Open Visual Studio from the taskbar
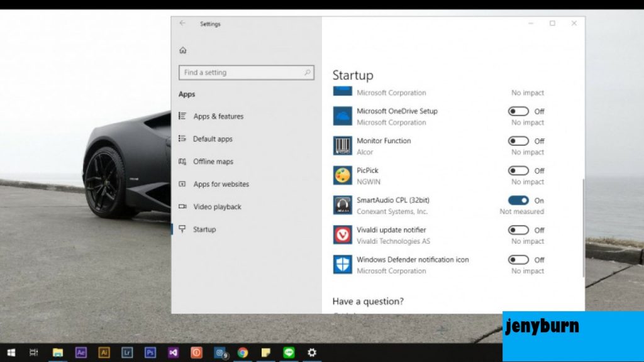The height and width of the screenshot is (362, 644). [x=174, y=353]
